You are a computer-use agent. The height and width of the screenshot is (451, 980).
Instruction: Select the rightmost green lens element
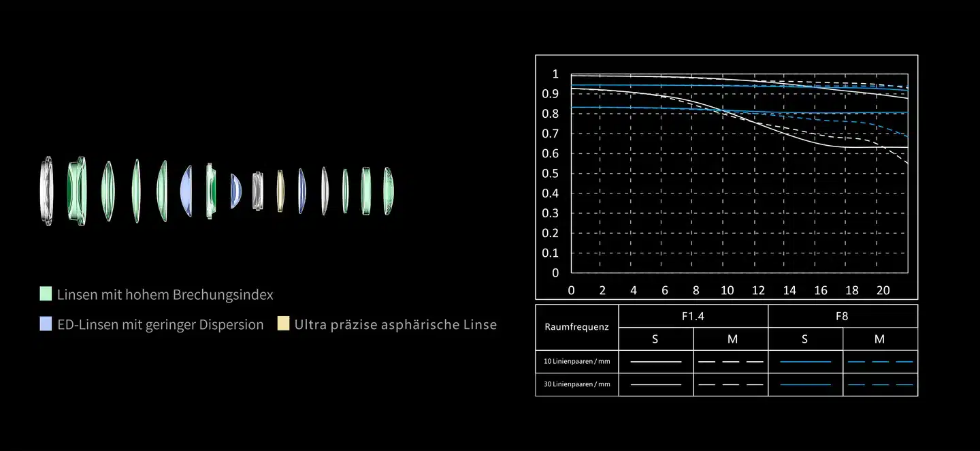(388, 191)
